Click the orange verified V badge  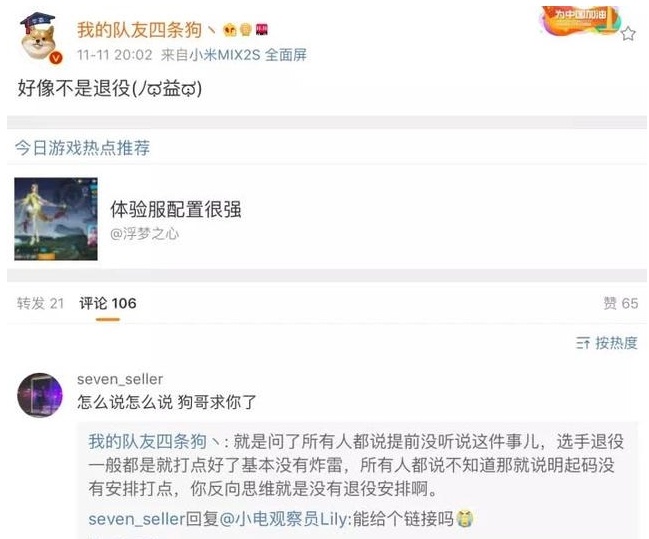(56, 58)
